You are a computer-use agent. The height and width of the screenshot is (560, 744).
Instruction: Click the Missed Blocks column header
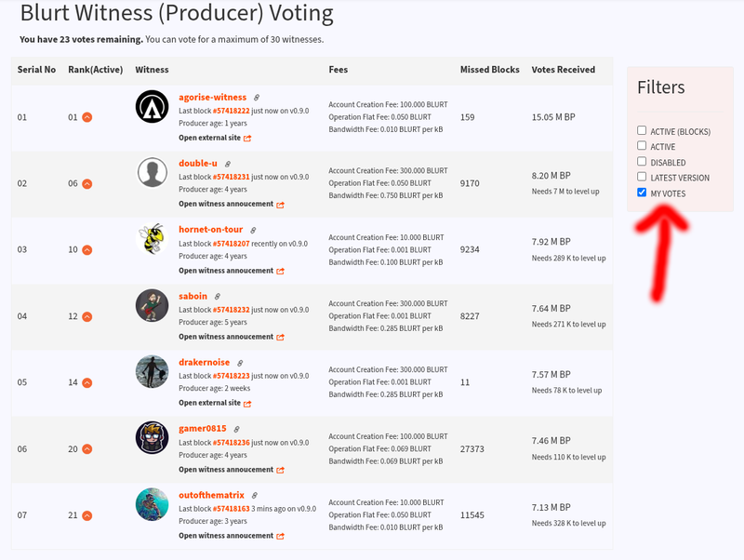(489, 70)
